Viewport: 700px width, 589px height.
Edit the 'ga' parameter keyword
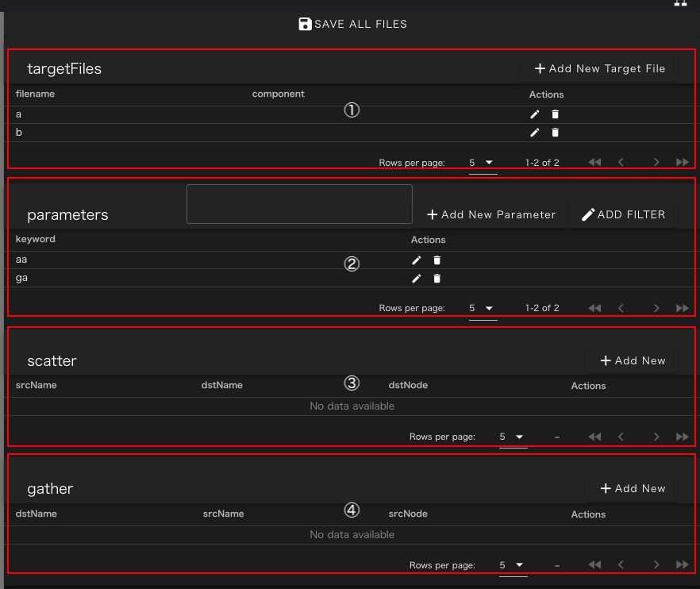click(417, 278)
